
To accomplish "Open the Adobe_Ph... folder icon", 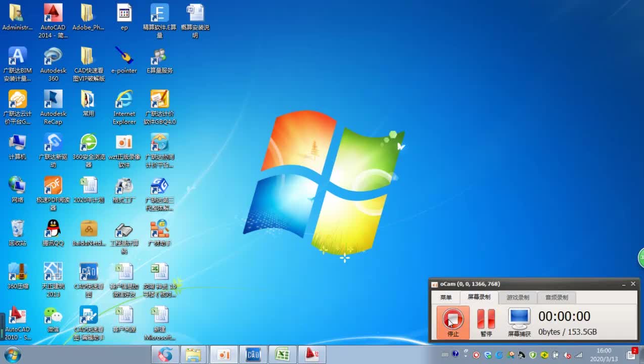I will coord(88,18).
